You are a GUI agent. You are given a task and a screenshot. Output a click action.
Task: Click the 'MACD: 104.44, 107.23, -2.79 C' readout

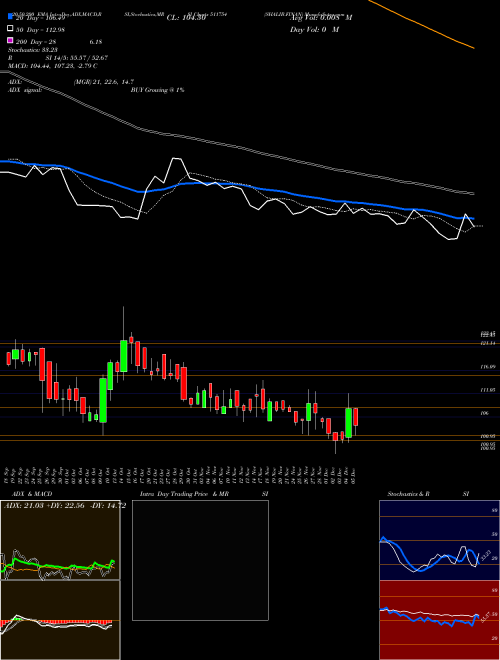53,66
